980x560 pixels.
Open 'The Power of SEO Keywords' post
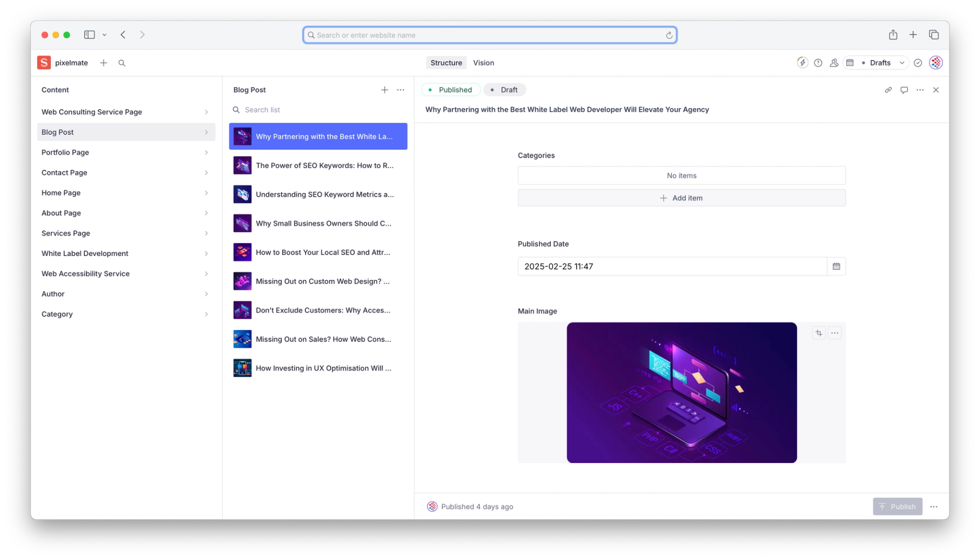coord(324,166)
